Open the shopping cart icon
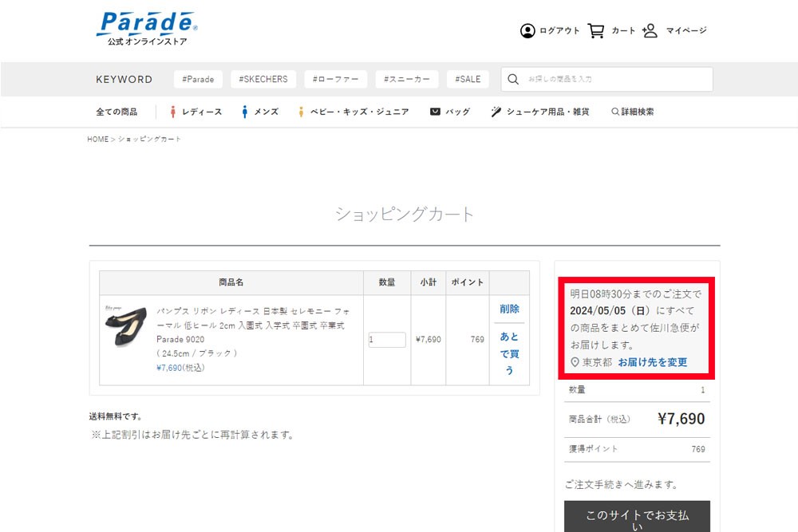 [x=596, y=31]
